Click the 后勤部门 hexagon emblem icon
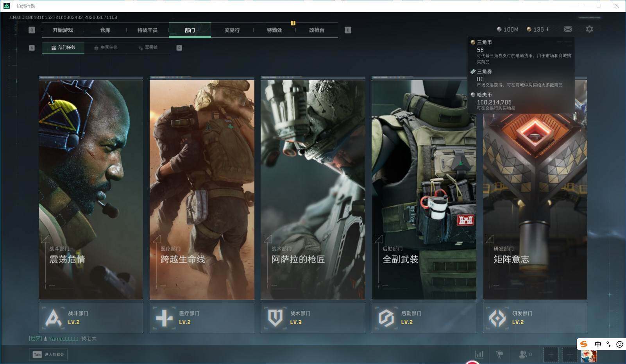Screen dimensions: 626x364 click(x=386, y=318)
